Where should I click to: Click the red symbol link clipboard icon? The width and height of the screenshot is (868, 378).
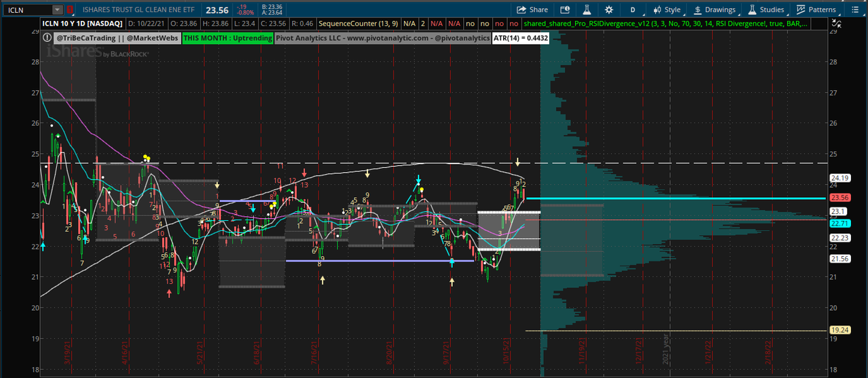pos(69,10)
